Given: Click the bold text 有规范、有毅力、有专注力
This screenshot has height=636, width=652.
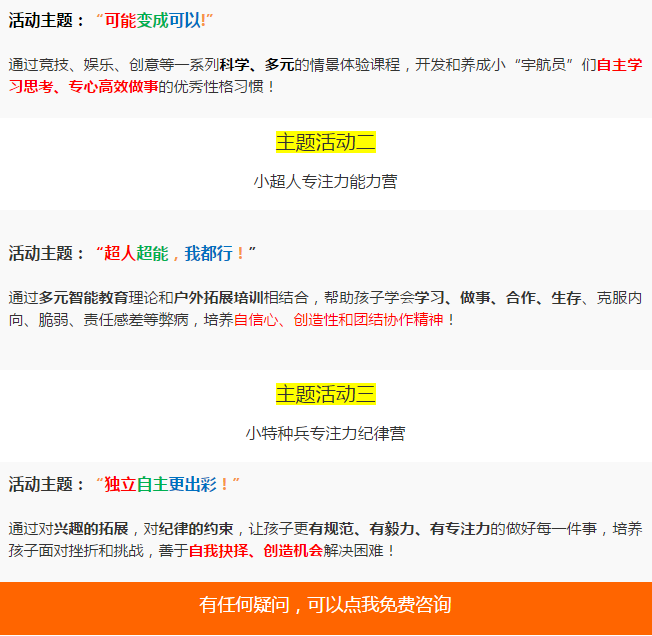Looking at the screenshot, I should 399,529.
